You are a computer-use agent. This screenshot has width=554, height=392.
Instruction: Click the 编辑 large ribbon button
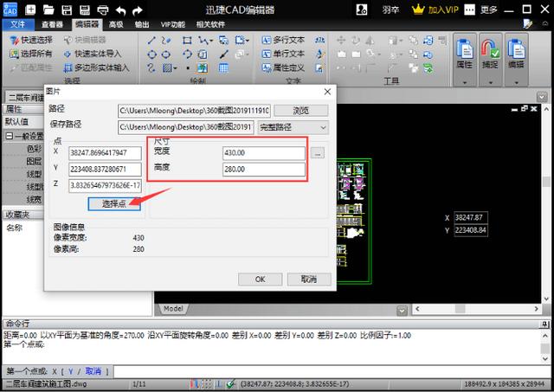coord(516,54)
